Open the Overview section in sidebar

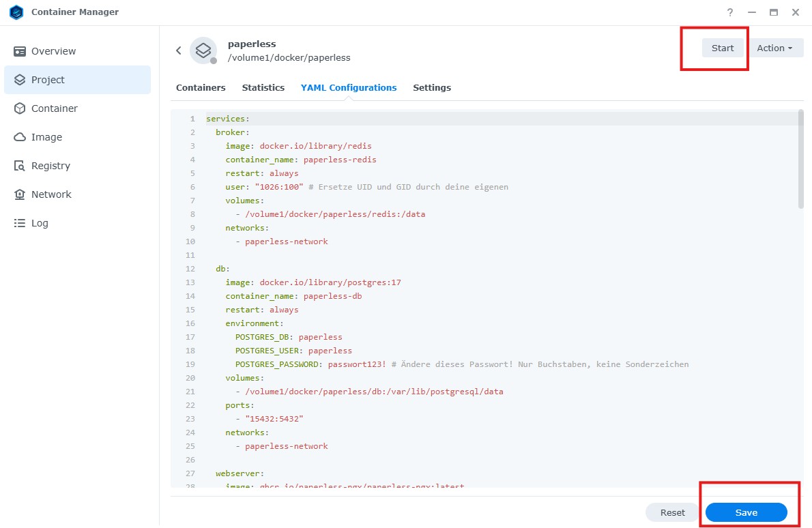click(x=53, y=50)
